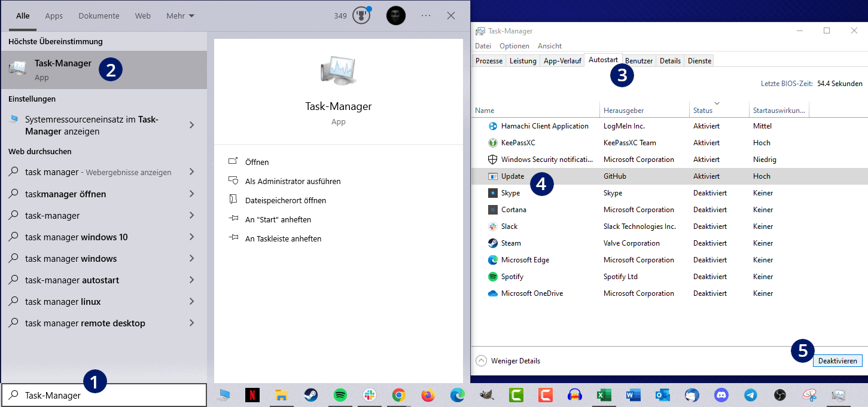Switch to the Leistung tab
868x407 pixels.
(523, 61)
